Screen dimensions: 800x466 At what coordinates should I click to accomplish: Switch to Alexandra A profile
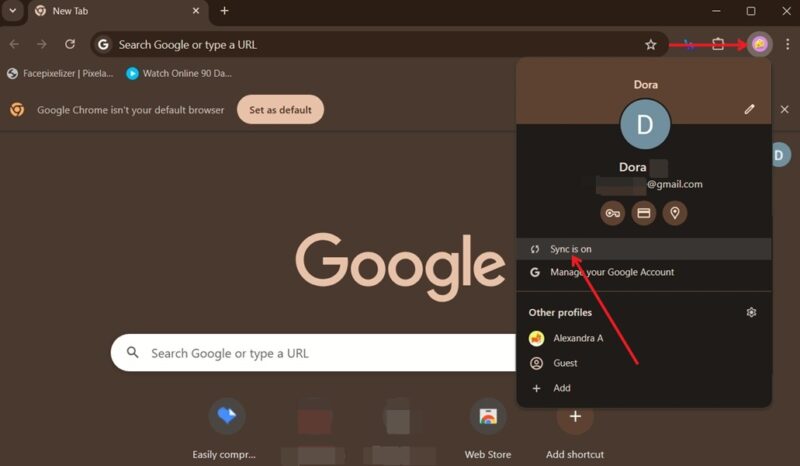644,338
